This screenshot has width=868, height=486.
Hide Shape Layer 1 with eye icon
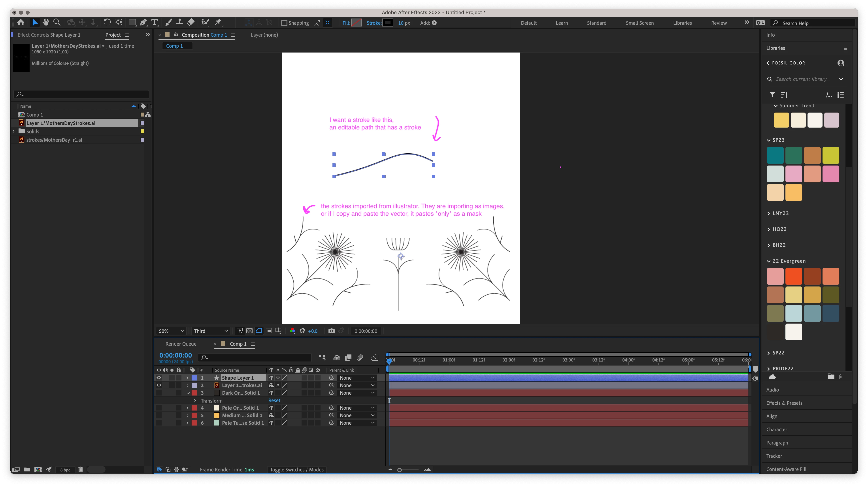pyautogui.click(x=159, y=378)
